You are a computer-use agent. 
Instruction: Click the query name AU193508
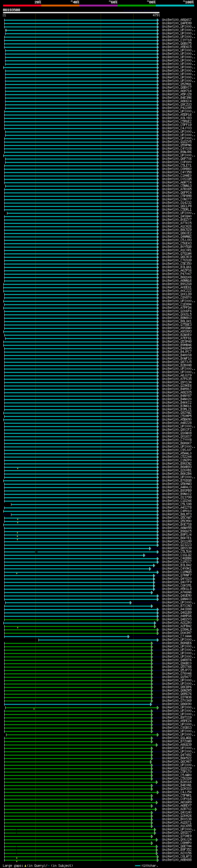click(11, 10)
